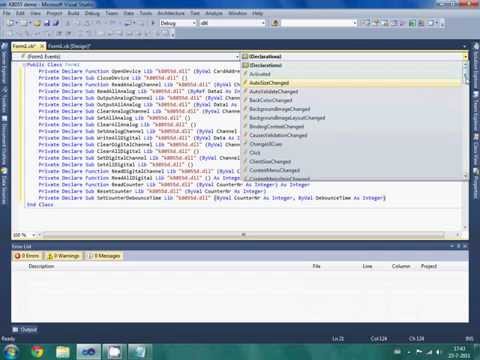Screen dimensions: 480x360
Task: Click the Save icon in toolbar
Action: click(47, 23)
